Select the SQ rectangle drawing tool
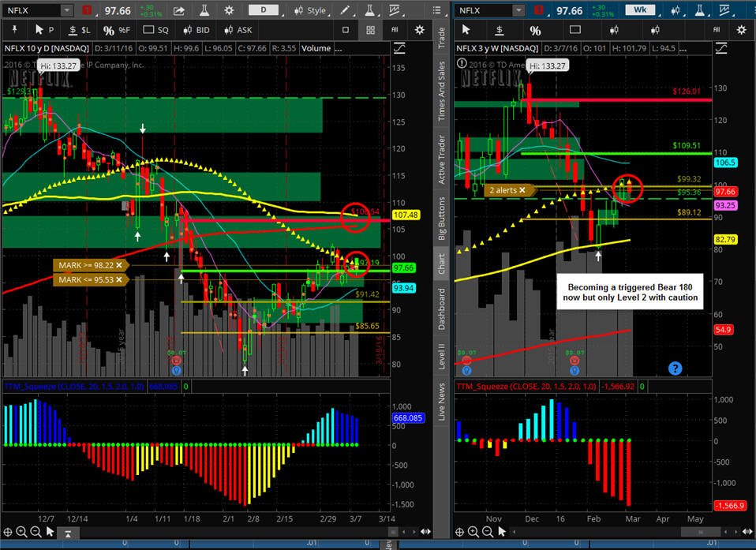Screen dimensions: 756x550 coord(155,30)
